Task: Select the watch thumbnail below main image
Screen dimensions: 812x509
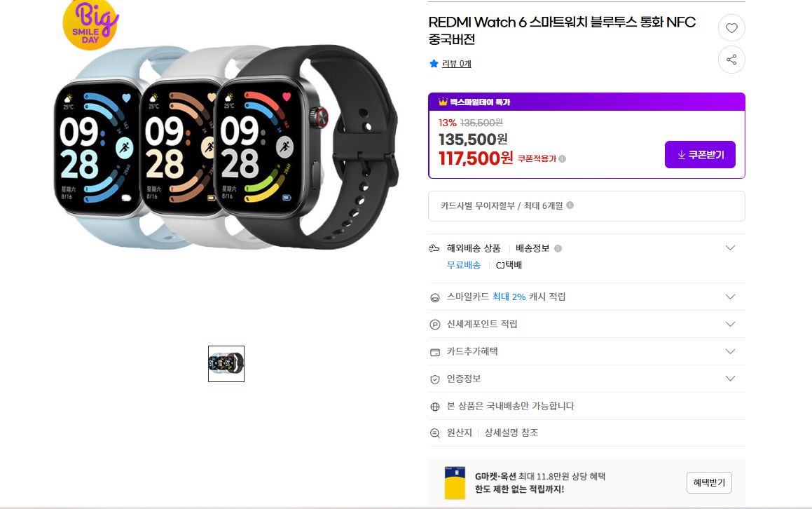Action: [226, 364]
